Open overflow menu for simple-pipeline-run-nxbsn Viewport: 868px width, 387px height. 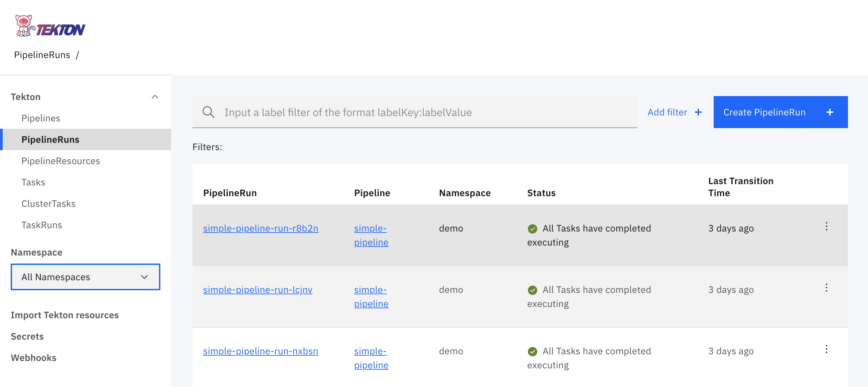click(827, 349)
